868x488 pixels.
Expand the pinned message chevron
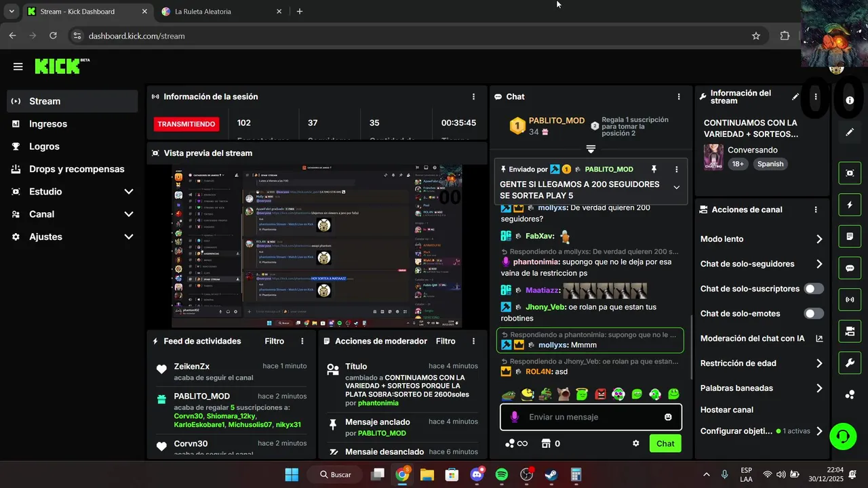tap(676, 188)
